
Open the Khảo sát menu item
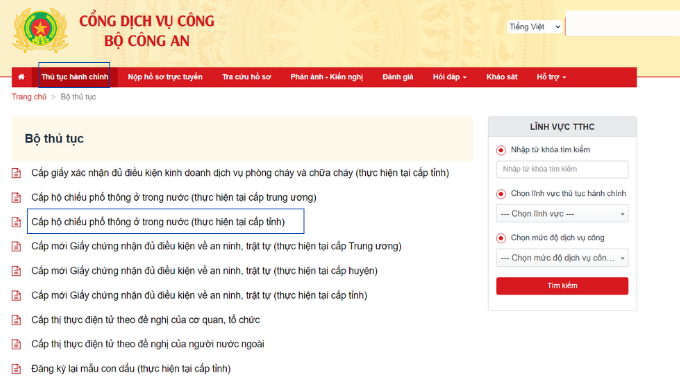pyautogui.click(x=502, y=77)
